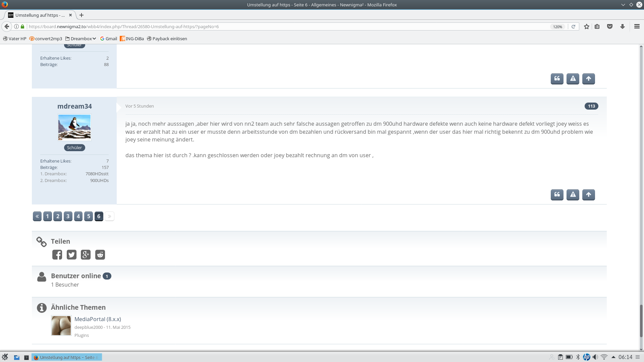Screen dimensions: 644x362
Task: Open mdream34's profile avatar
Action: click(74, 127)
